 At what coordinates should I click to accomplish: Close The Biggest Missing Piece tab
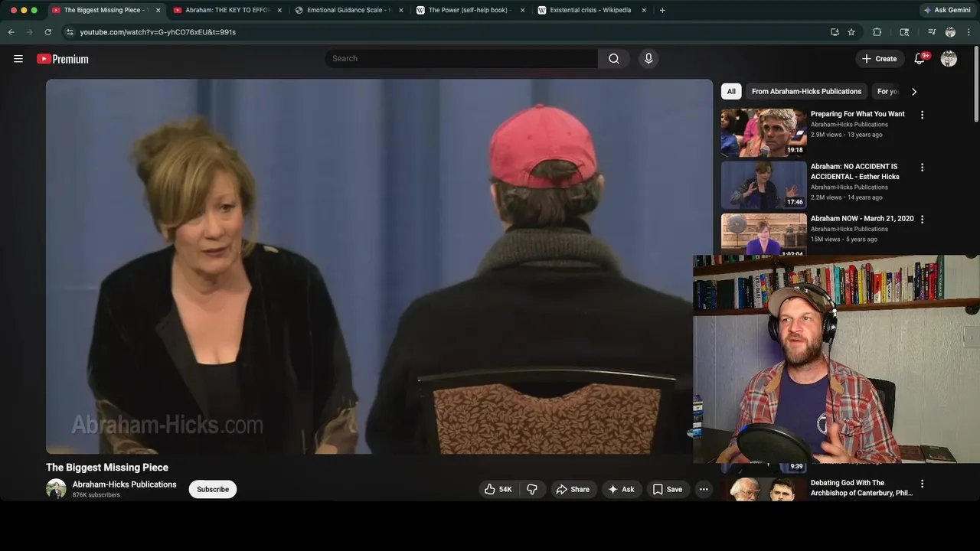pos(158,10)
